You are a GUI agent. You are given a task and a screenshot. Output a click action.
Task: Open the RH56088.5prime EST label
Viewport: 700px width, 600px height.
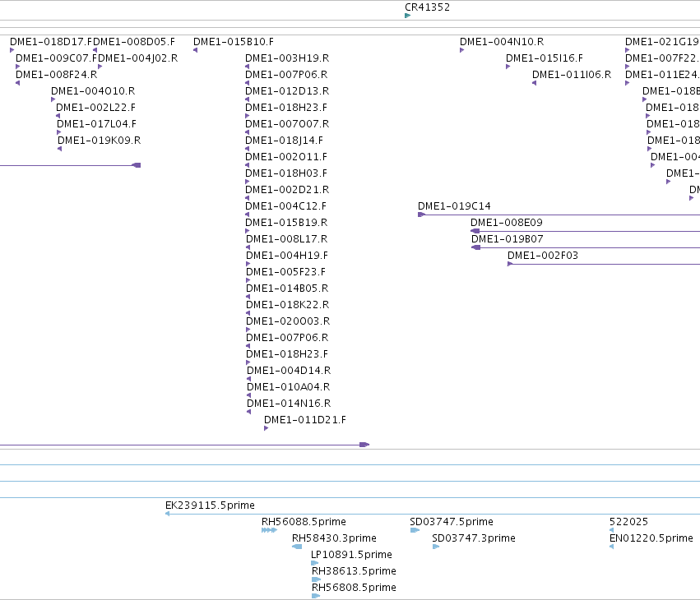pyautogui.click(x=304, y=523)
